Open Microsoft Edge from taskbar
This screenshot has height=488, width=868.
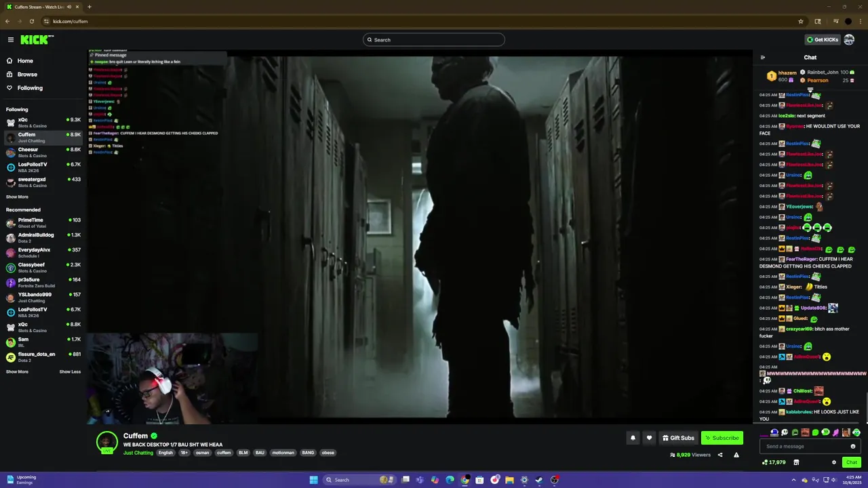tap(450, 480)
